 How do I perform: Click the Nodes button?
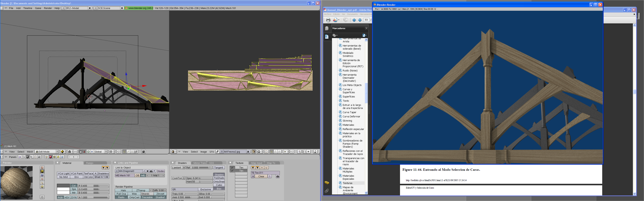tap(161, 171)
